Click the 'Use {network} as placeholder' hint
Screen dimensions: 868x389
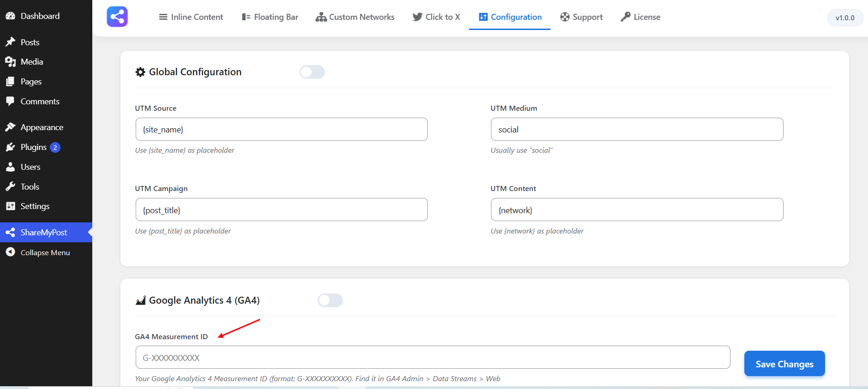[537, 231]
